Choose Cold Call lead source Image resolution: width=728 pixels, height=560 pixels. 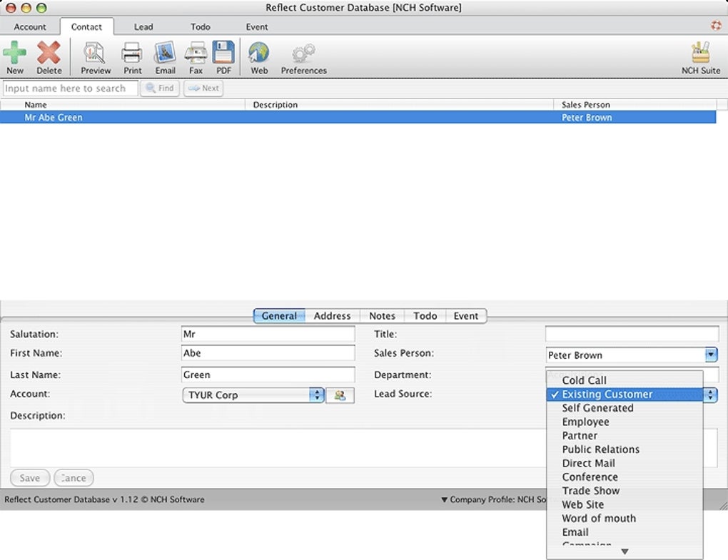tap(625, 380)
